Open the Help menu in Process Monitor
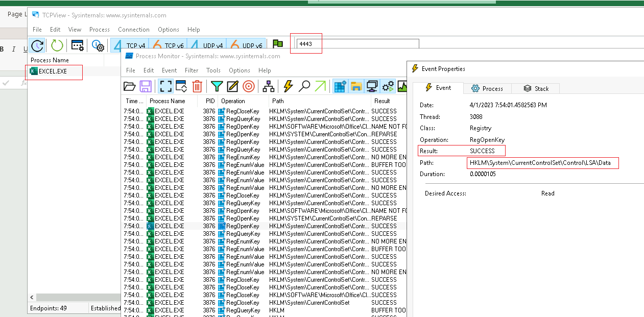Viewport: 644px width, 317px height. (x=265, y=70)
